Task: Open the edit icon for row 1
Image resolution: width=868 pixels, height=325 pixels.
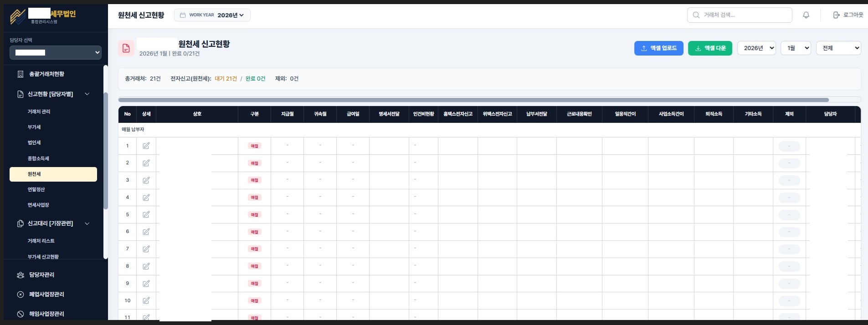Action: pyautogui.click(x=146, y=146)
